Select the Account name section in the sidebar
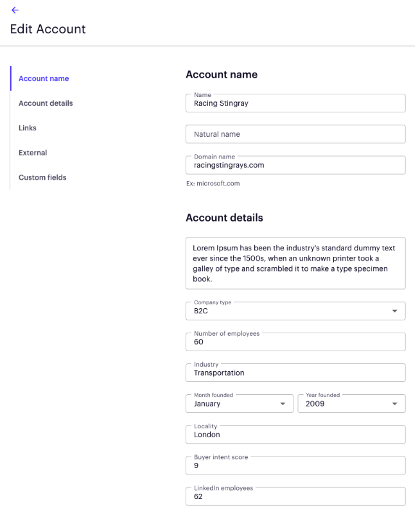 coord(43,78)
